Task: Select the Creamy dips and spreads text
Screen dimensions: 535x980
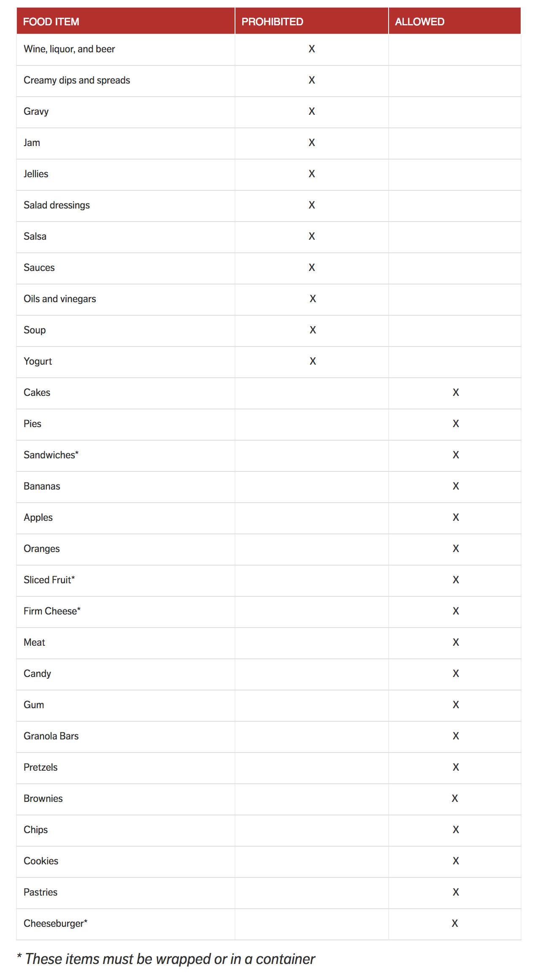Action: tap(77, 80)
